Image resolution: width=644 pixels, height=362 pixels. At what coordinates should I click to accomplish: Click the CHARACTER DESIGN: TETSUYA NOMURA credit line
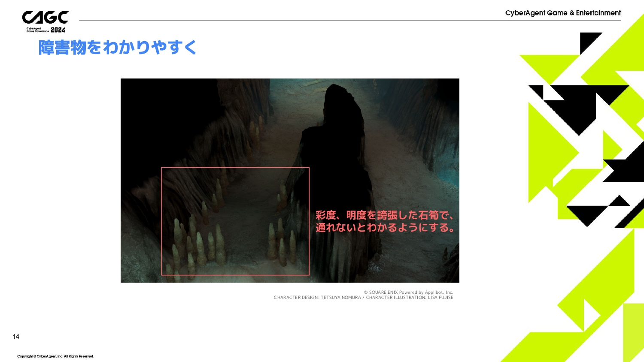click(x=363, y=298)
